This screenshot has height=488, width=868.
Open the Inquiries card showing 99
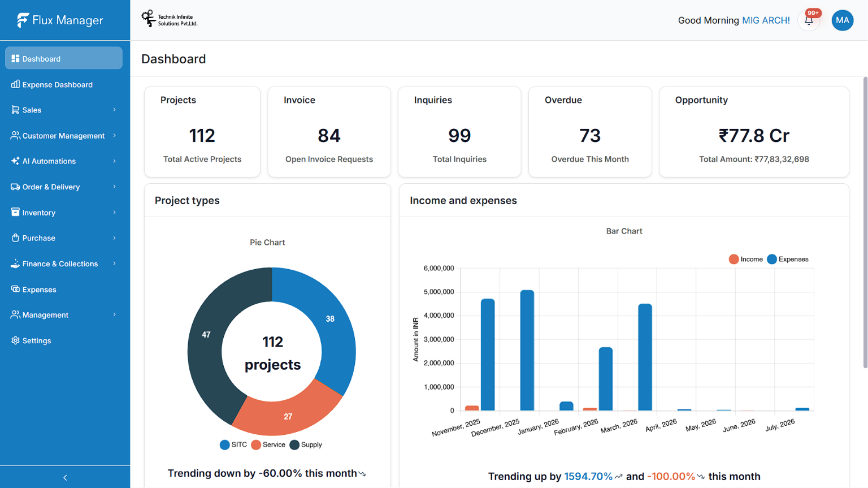coord(459,132)
